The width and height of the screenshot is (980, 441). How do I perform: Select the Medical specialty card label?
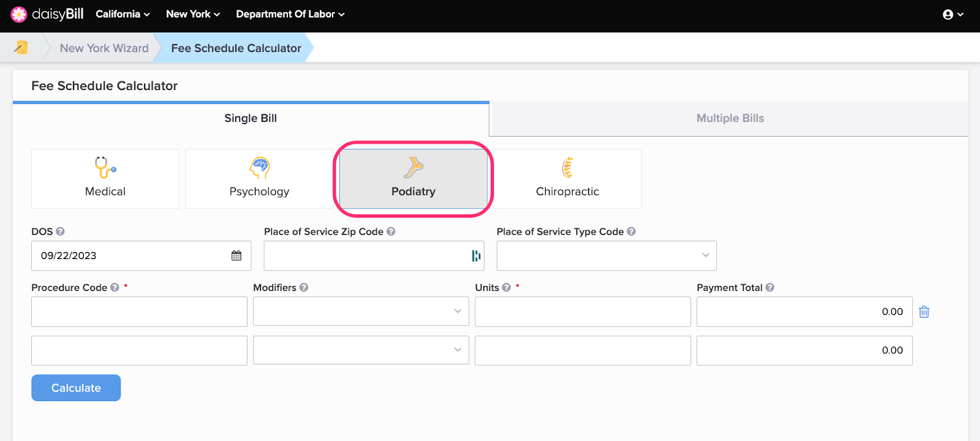point(105,192)
